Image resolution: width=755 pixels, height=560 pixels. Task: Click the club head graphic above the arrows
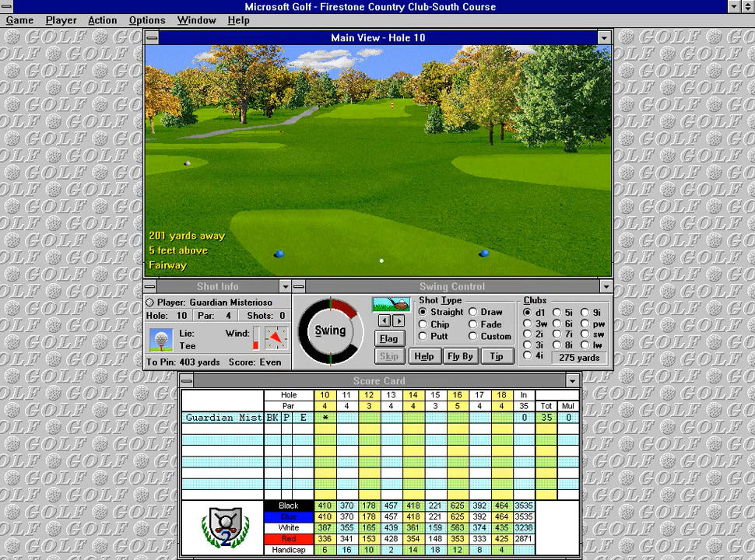tap(391, 305)
